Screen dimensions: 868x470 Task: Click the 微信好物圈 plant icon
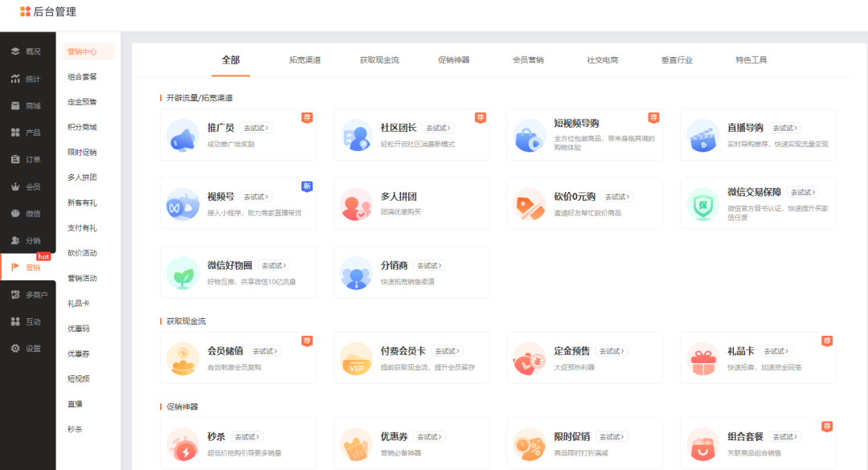pos(182,273)
